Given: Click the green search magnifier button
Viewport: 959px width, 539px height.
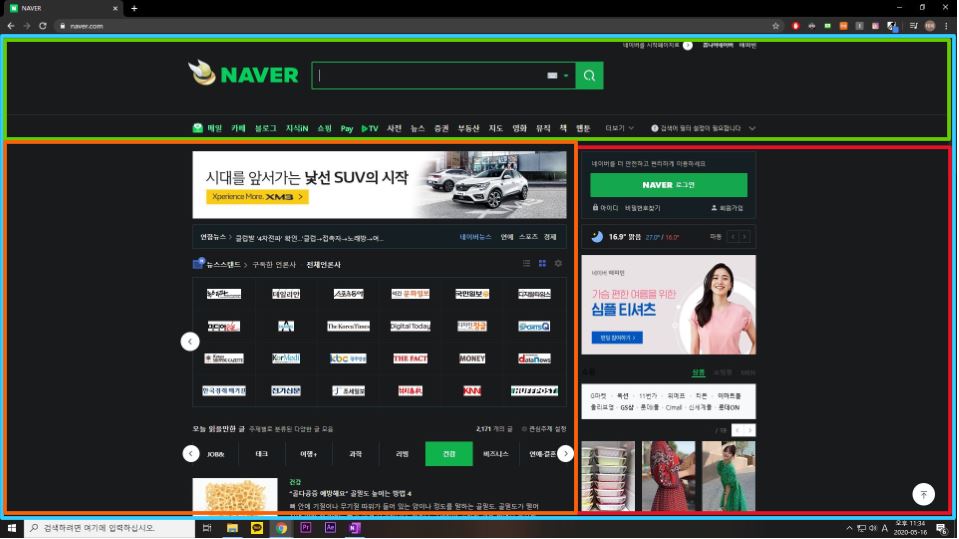Looking at the screenshot, I should pos(589,75).
